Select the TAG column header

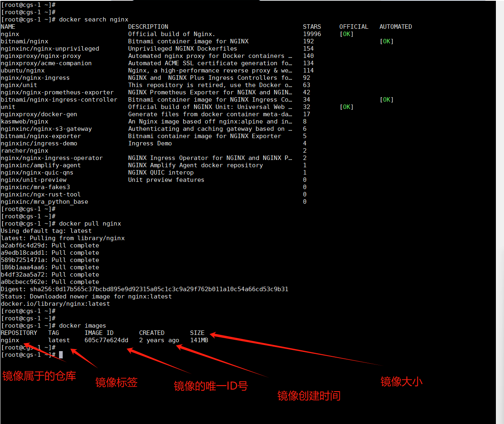pos(53,333)
